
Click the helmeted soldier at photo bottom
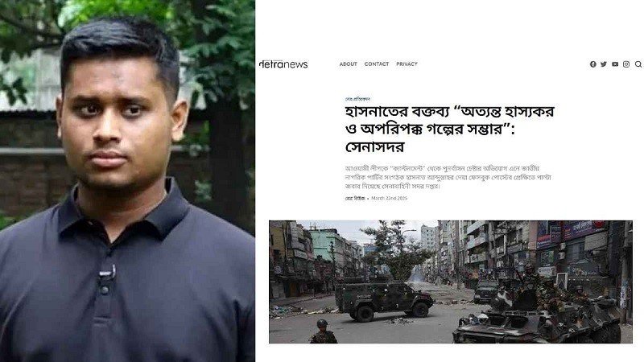tap(324, 331)
